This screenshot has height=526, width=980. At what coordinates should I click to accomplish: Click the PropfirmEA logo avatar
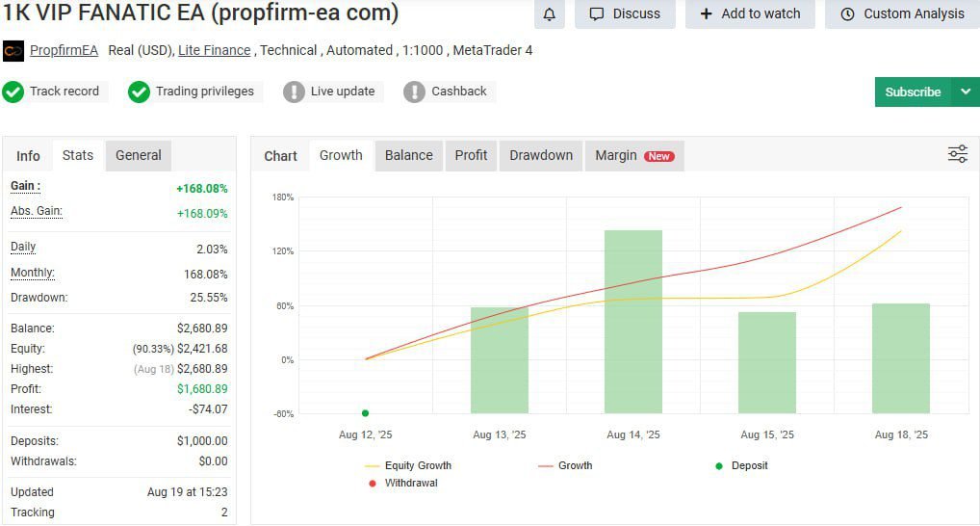click(x=13, y=50)
